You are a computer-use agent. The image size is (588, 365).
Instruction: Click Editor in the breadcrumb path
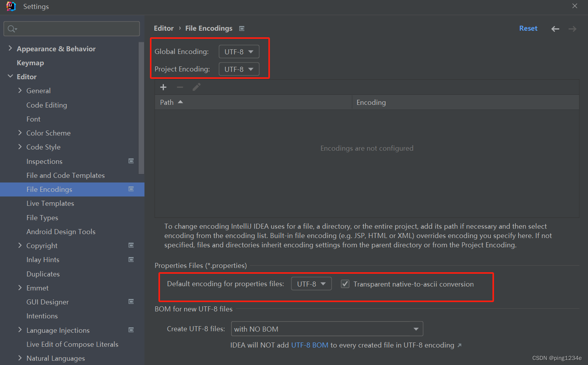pos(164,28)
